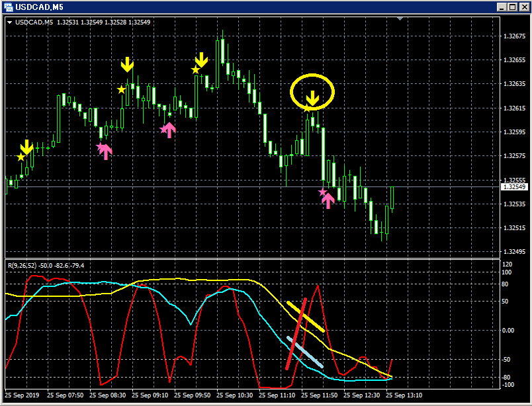The width and height of the screenshot is (532, 406).
Task: Click the 25 Sep 09:50 time label
Action: (193, 395)
